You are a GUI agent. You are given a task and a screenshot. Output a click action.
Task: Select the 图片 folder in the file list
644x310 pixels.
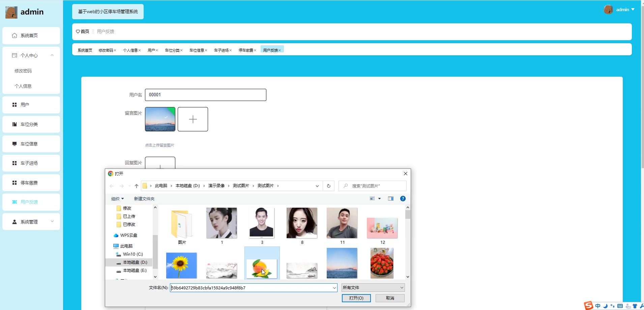[182, 226]
